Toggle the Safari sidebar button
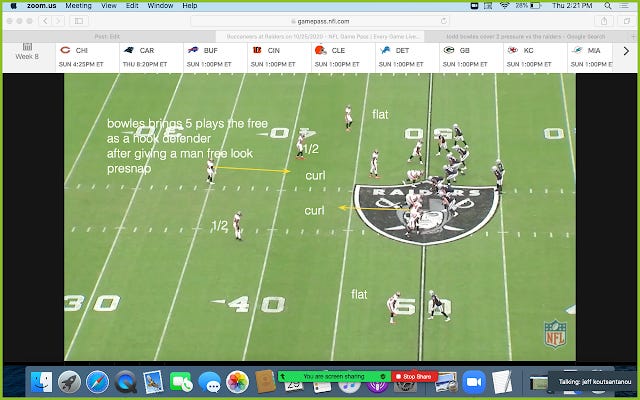The image size is (640, 400). click(79, 21)
